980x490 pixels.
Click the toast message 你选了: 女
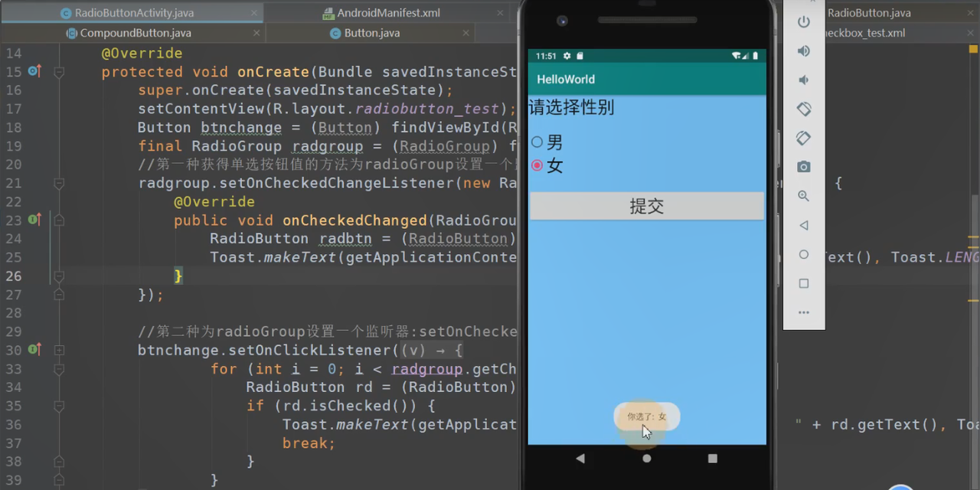pos(646,416)
